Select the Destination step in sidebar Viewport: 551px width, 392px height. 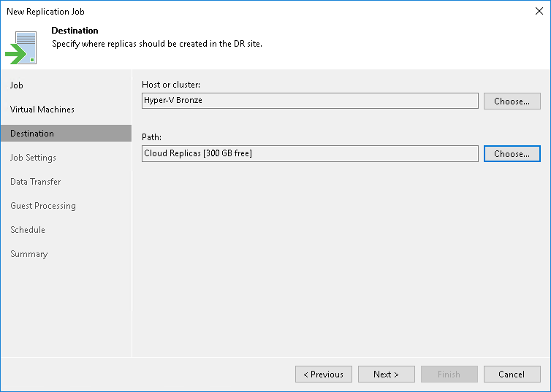click(32, 134)
